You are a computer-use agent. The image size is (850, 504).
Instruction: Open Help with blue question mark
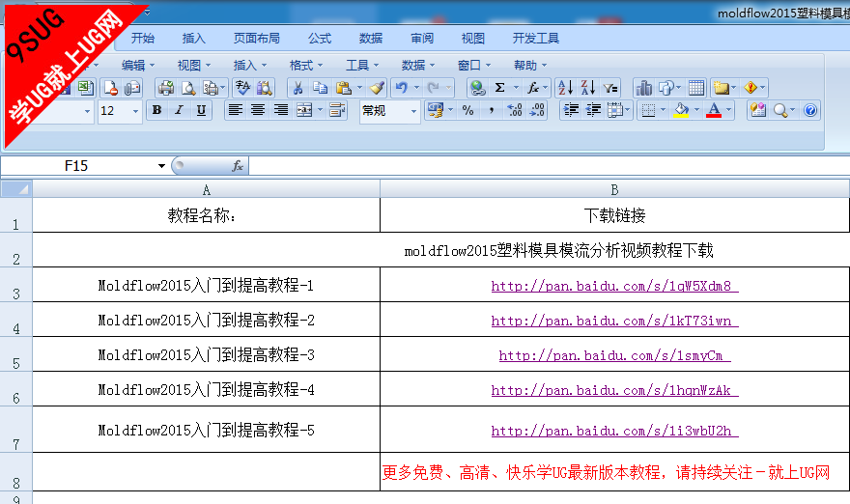[x=810, y=111]
